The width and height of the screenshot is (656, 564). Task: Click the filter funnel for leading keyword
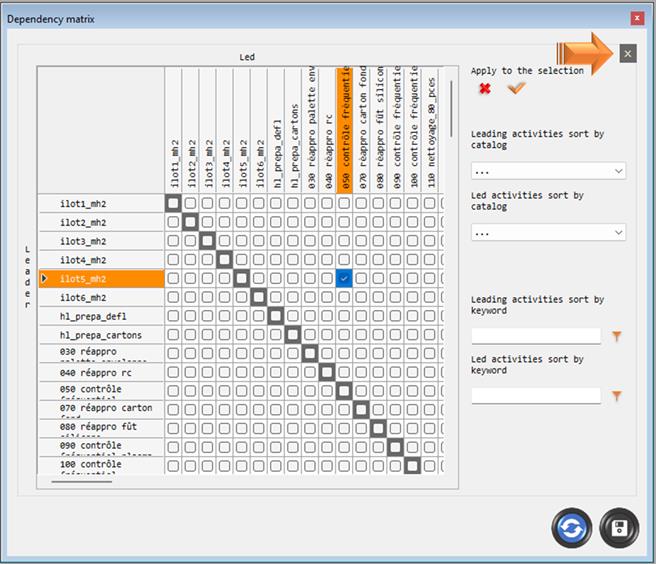point(617,336)
